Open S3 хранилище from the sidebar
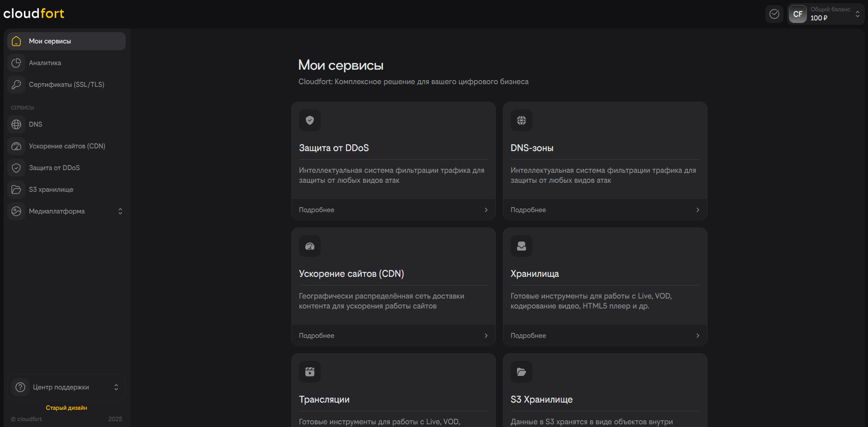868x427 pixels. click(51, 190)
